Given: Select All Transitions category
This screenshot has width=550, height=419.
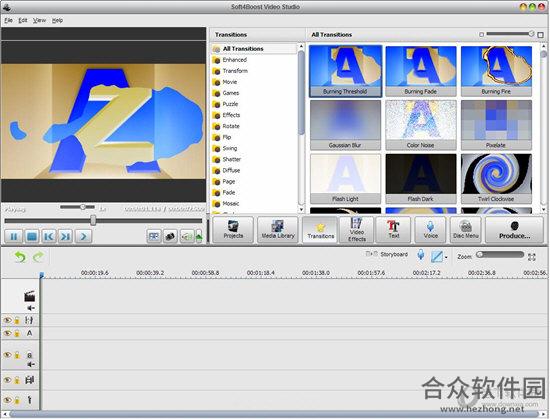Looking at the screenshot, I should (x=254, y=49).
